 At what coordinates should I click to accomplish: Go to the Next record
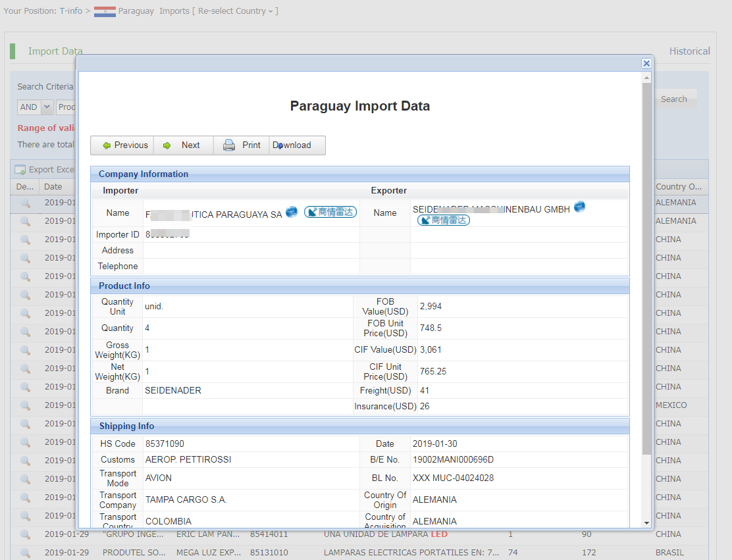pyautogui.click(x=183, y=145)
